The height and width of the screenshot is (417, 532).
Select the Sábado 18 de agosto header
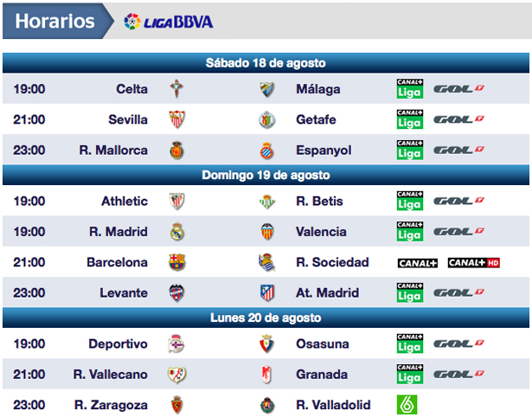point(266,63)
